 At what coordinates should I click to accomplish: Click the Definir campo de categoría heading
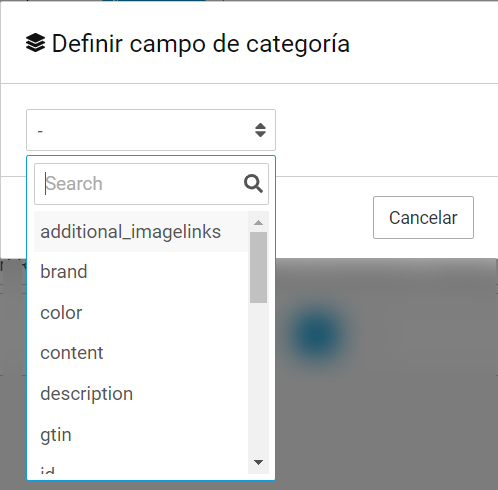pos(201,44)
